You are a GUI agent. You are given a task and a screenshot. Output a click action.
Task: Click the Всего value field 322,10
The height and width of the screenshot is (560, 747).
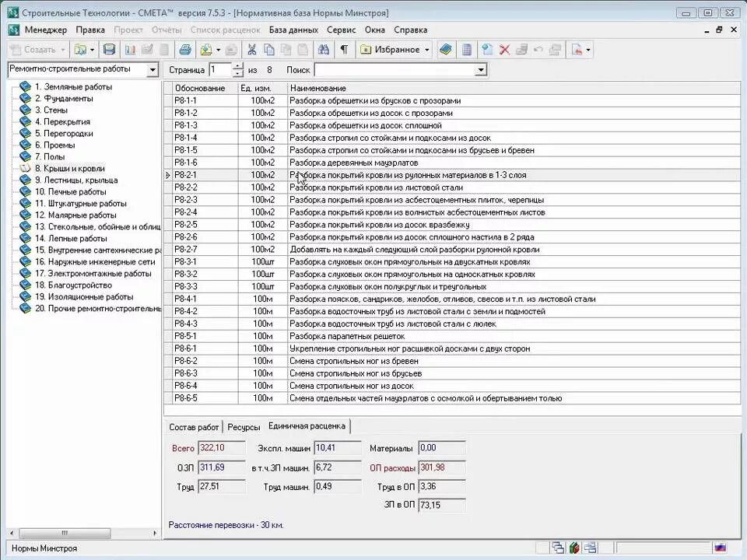click(x=222, y=448)
